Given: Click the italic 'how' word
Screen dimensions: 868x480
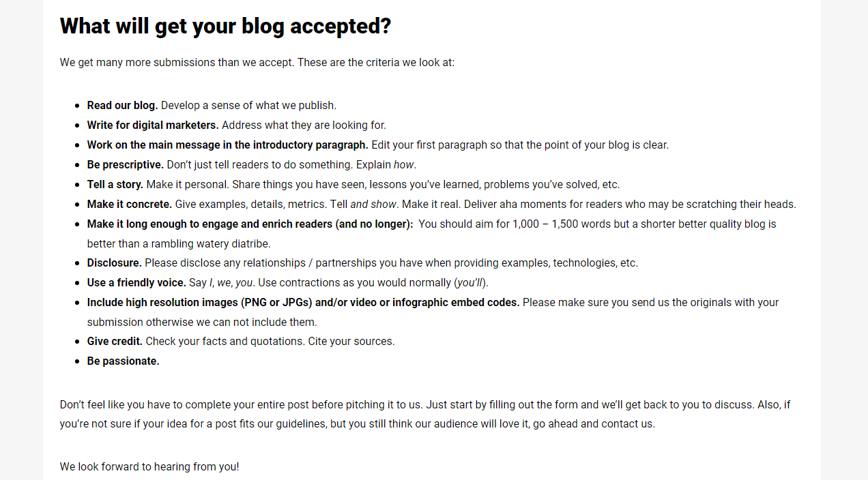Looking at the screenshot, I should [403, 165].
